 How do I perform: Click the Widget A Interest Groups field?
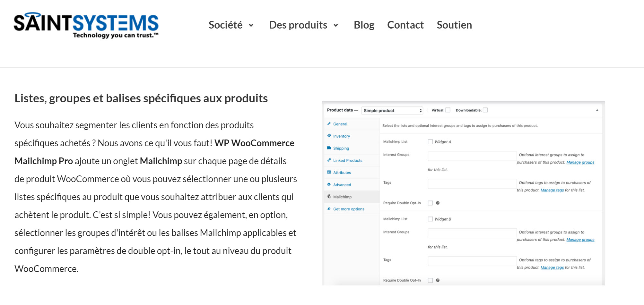click(472, 156)
